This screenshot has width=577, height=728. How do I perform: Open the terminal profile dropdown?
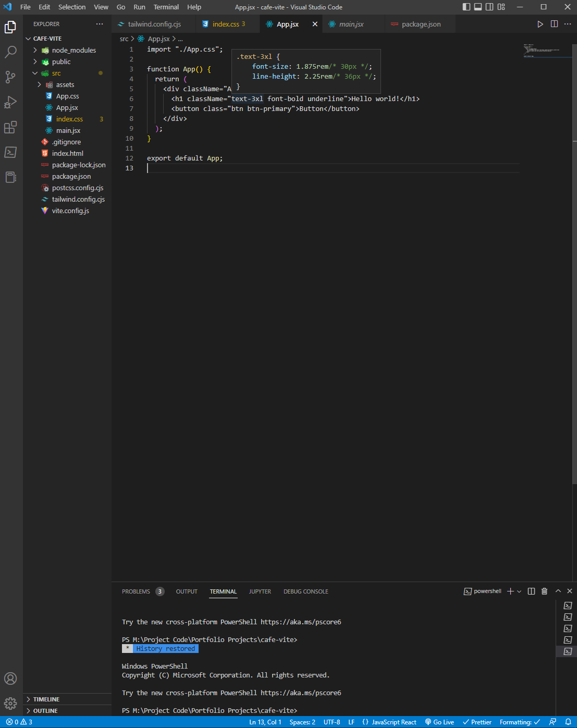point(518,591)
